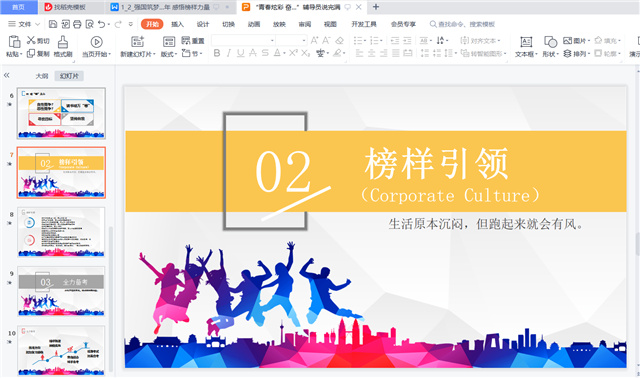Screen dimensions: 640x378
Task: Click the Paste clipboard icon
Action: point(14,41)
